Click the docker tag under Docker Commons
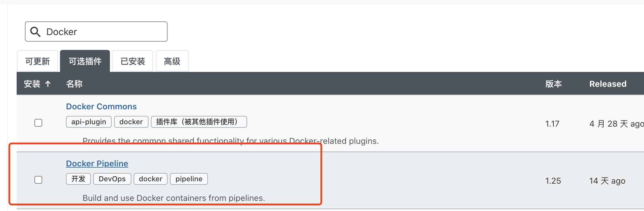 click(x=131, y=122)
